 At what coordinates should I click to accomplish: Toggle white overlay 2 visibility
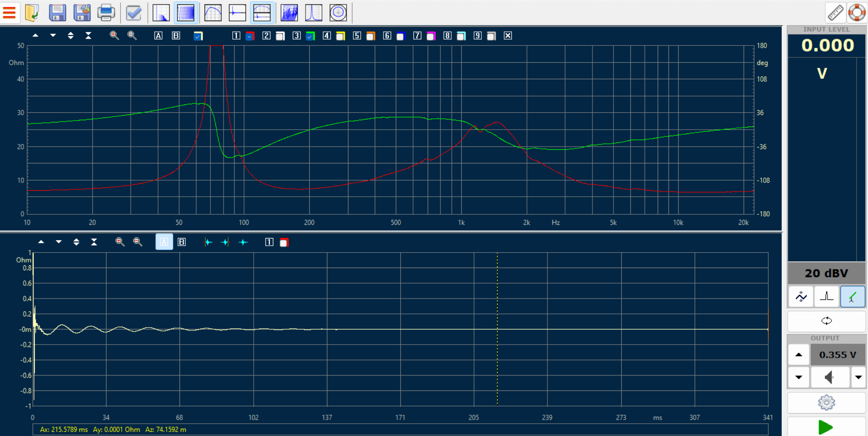281,36
